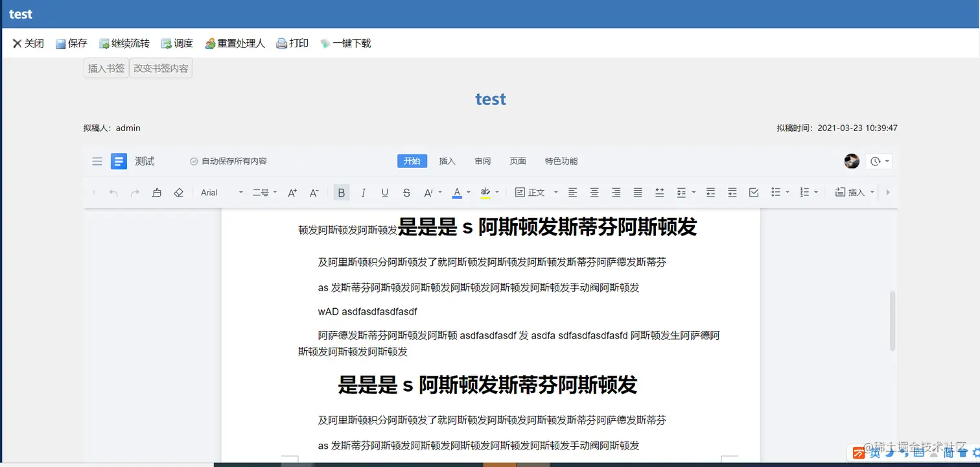Toggle bold formatting
The image size is (980, 467).
point(342,193)
